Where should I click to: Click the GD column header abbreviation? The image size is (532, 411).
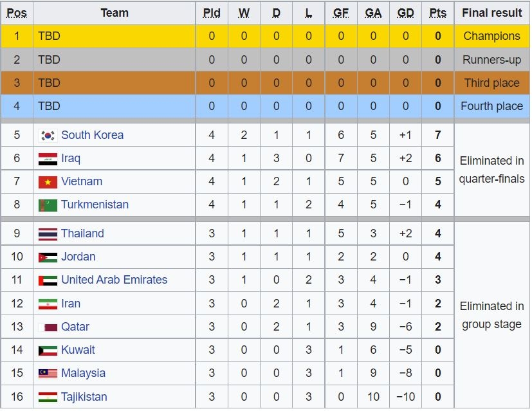[x=405, y=13]
